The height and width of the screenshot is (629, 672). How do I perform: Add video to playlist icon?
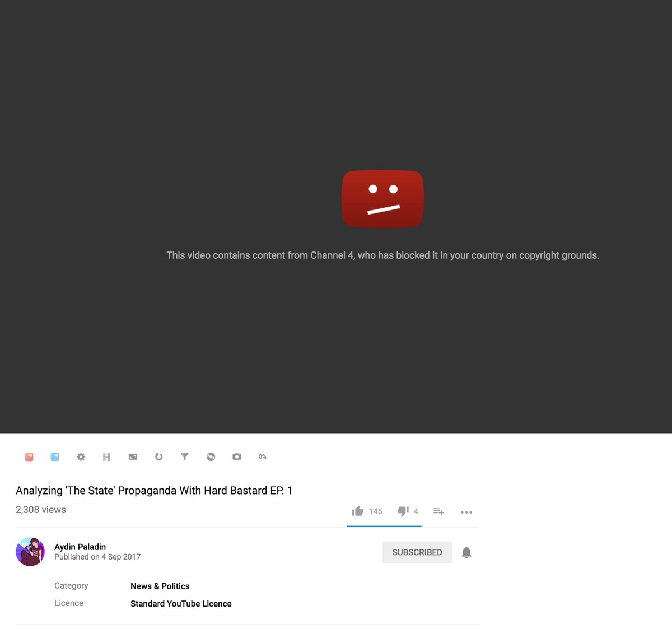click(x=438, y=511)
